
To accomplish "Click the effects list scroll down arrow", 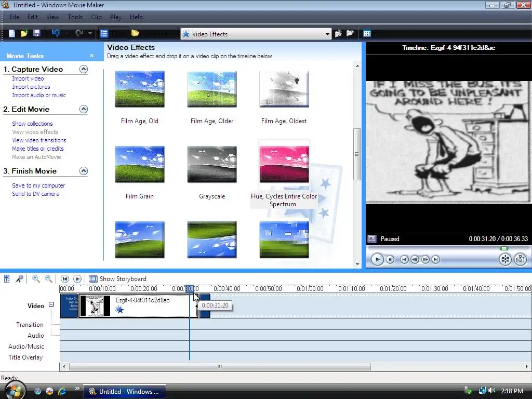I will click(x=357, y=264).
